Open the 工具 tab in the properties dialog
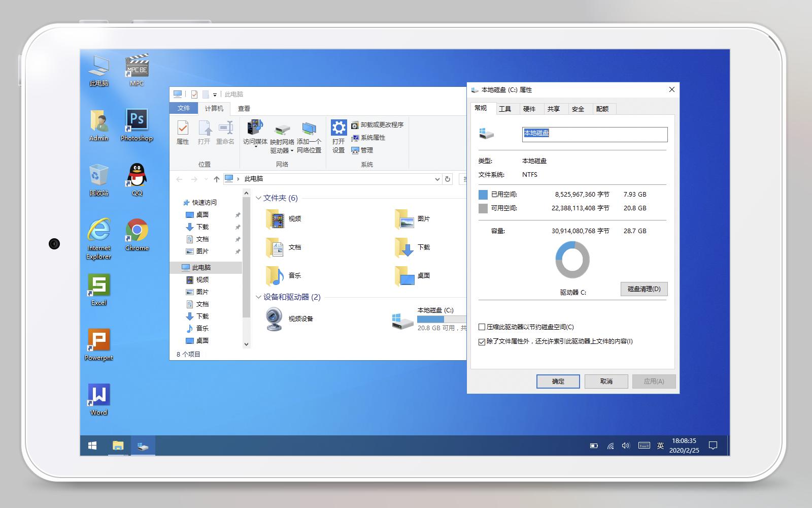812x508 pixels. [506, 108]
